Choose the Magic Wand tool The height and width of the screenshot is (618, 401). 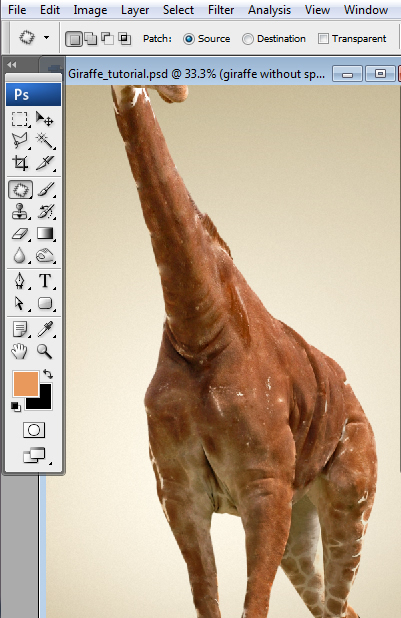click(45, 141)
